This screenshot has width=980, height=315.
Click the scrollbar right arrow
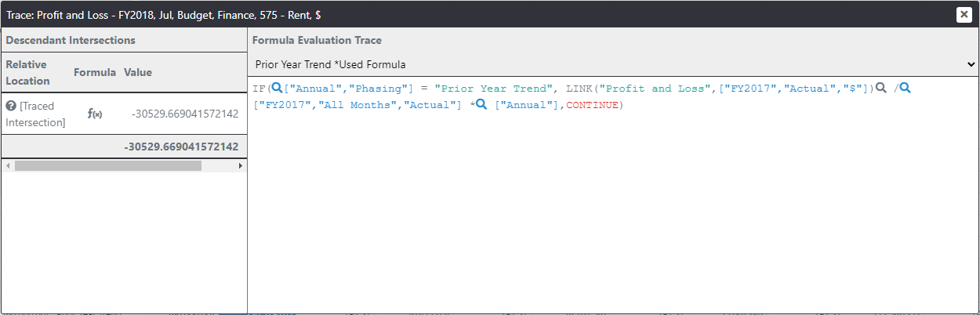241,166
